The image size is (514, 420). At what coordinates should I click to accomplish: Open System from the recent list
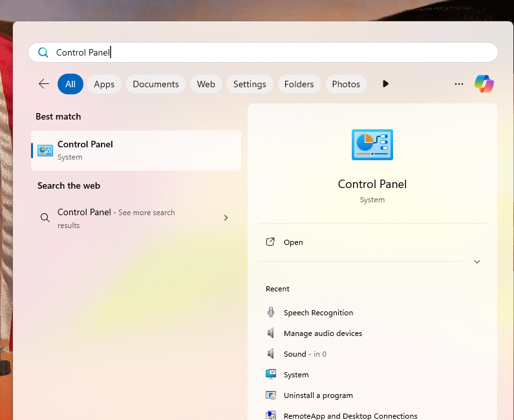(x=296, y=375)
